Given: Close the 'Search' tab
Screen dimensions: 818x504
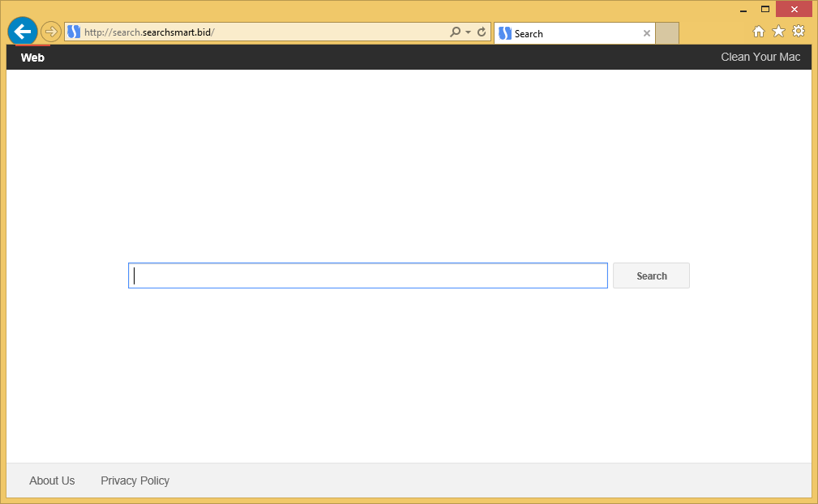Looking at the screenshot, I should click(646, 33).
